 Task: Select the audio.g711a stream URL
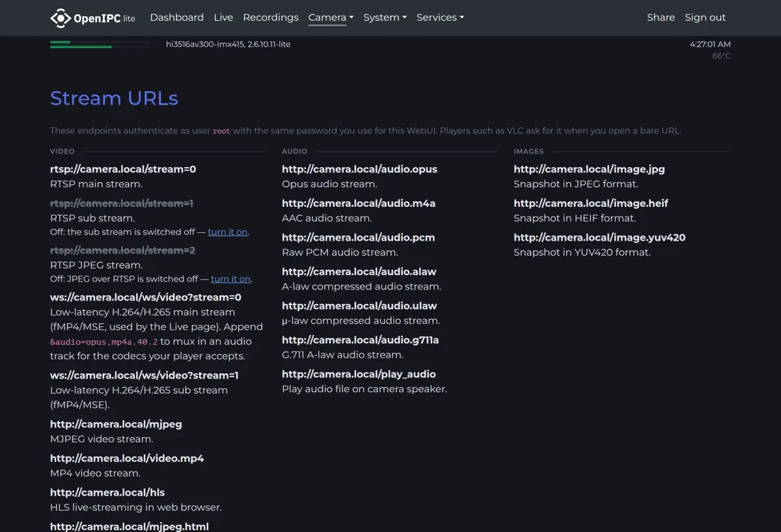[361, 339]
